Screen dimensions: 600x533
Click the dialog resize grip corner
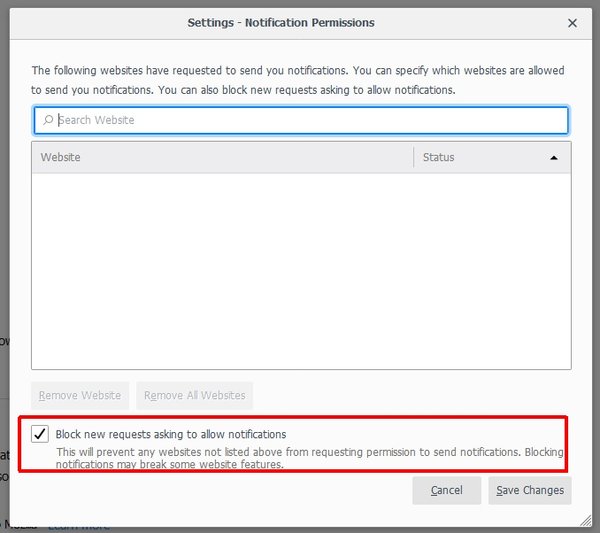(x=585, y=521)
